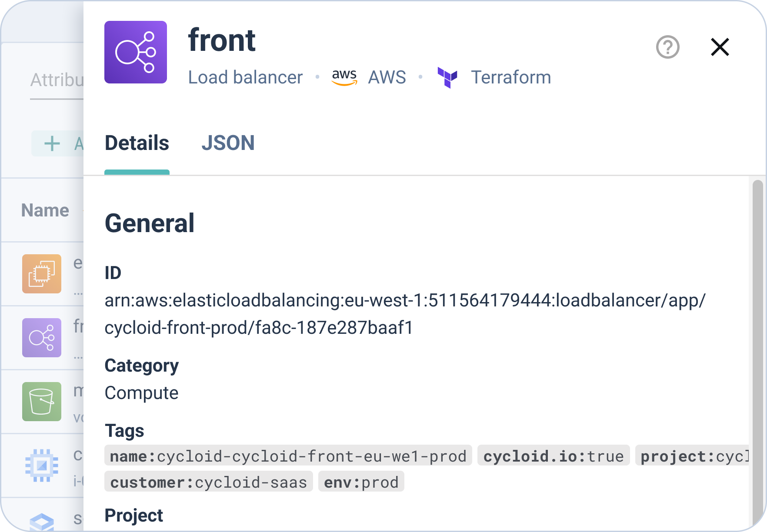Click the Terraform label link

tap(511, 77)
